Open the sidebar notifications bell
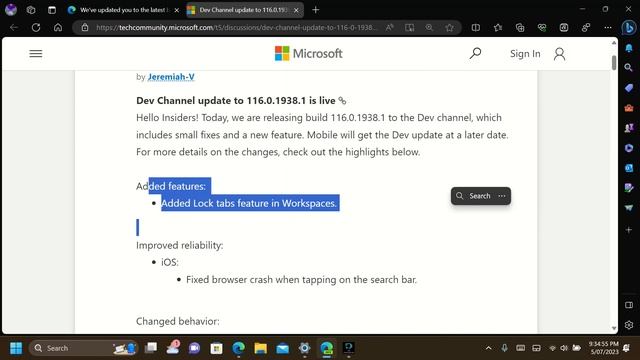Screen dimensions: 640x360 629,48
